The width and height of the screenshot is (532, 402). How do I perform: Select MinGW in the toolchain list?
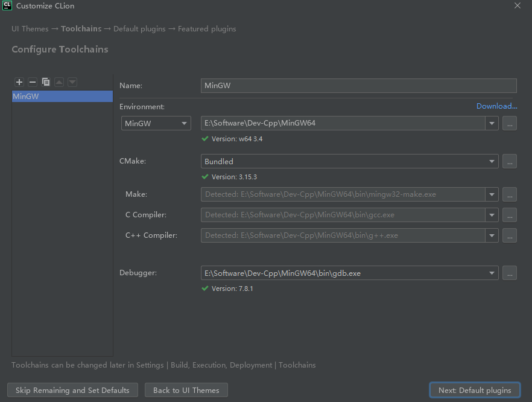(x=63, y=97)
